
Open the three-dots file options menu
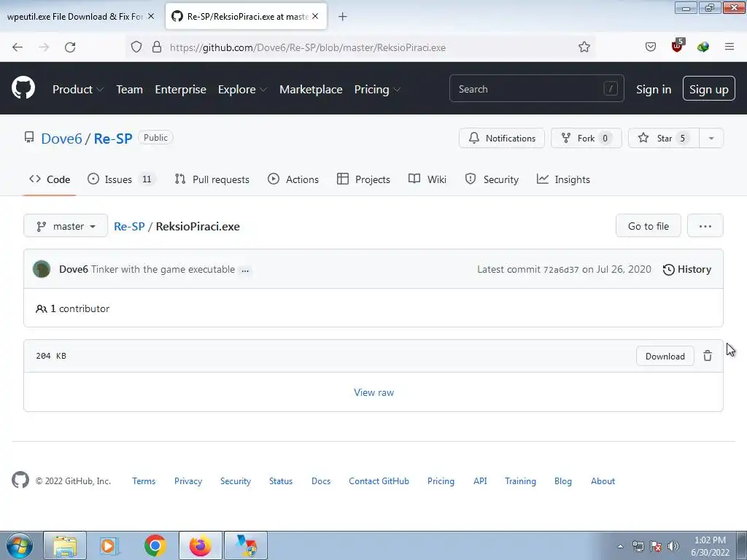[x=705, y=226]
